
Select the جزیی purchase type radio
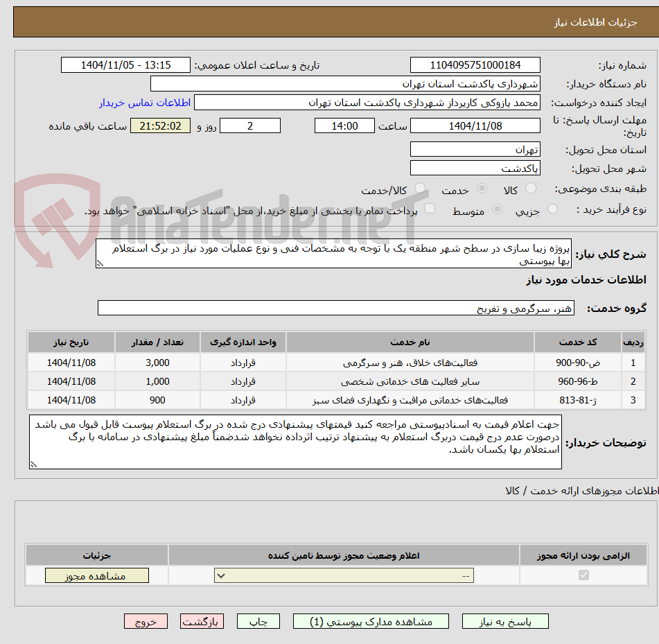pos(552,209)
